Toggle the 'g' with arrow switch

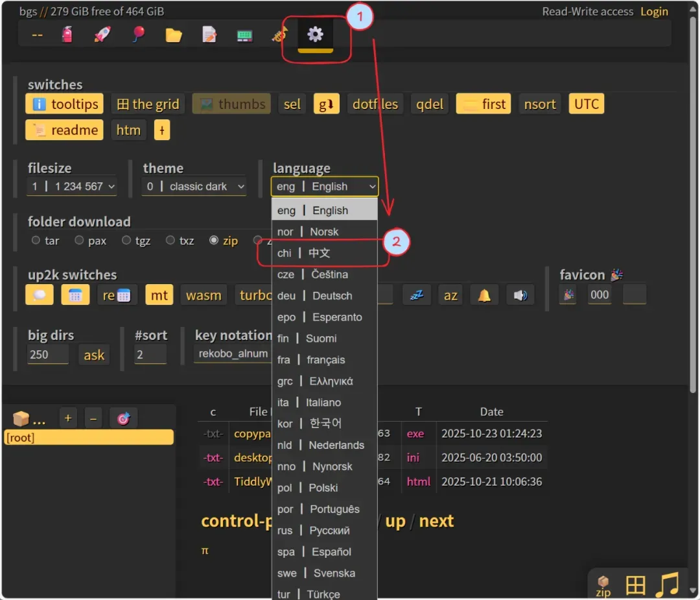(326, 104)
